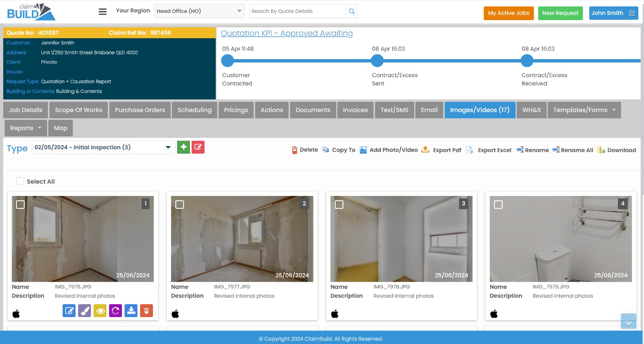Viewport: 644px width, 344px height.
Task: Click the Customer Contacted timeline marker
Action: click(227, 61)
